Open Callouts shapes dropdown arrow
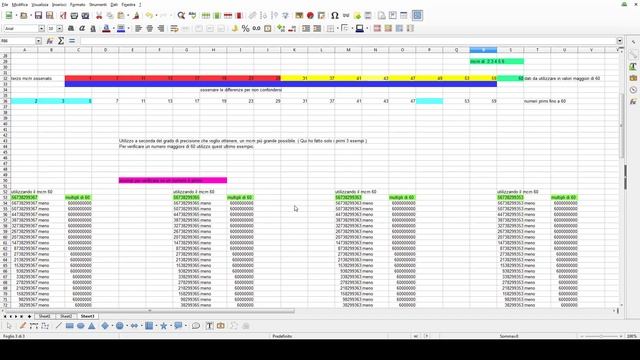 186,326
